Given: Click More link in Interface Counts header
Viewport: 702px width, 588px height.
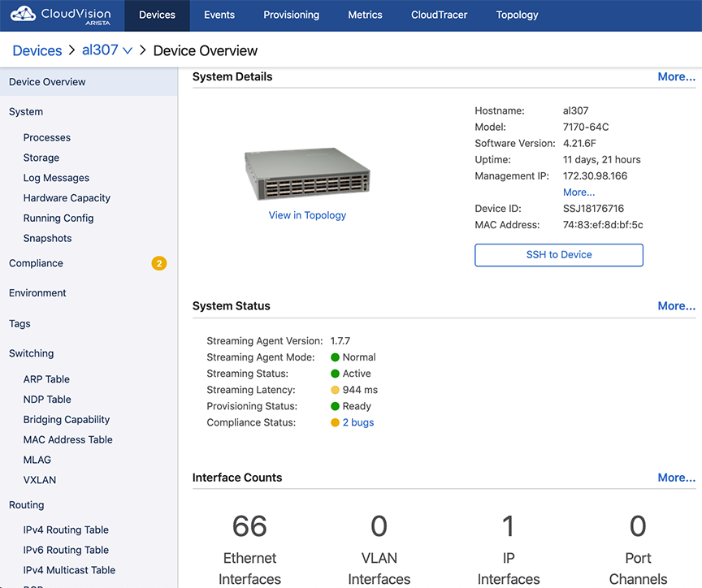Looking at the screenshot, I should 677,478.
